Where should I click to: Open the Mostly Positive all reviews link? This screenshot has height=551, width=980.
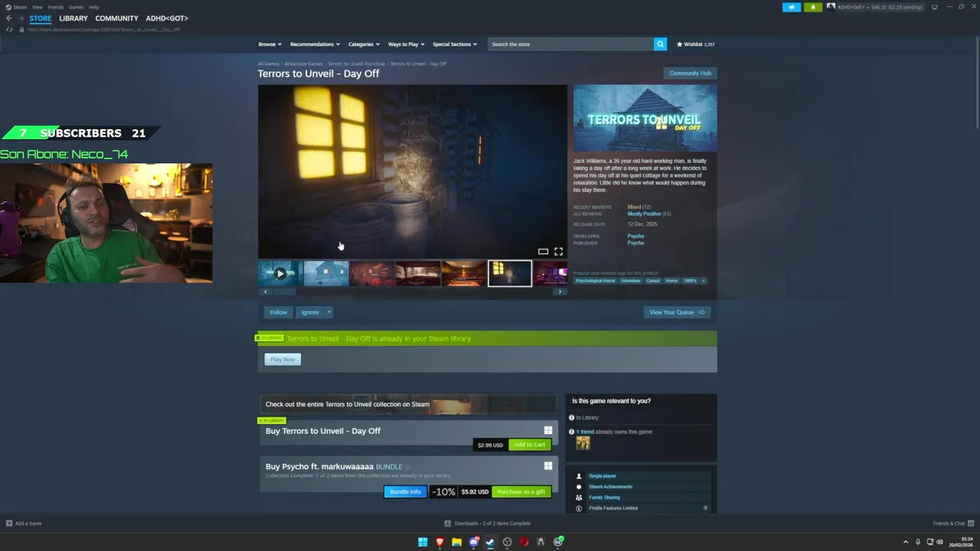[644, 214]
